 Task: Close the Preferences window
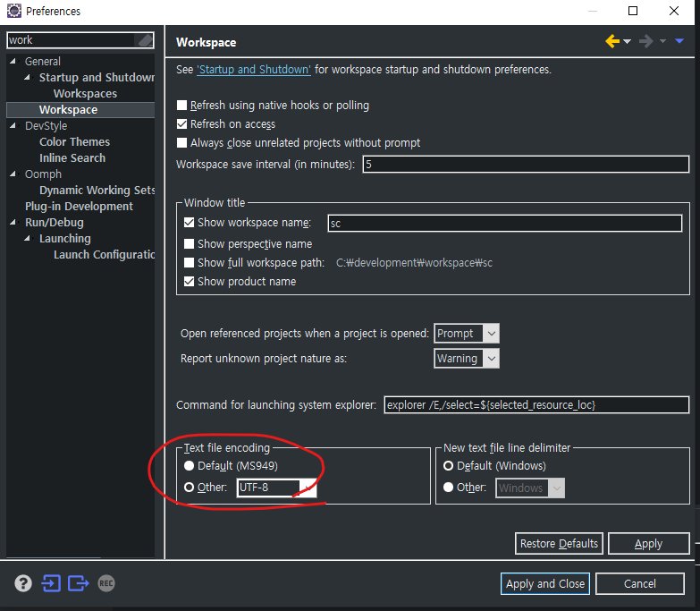tap(674, 11)
